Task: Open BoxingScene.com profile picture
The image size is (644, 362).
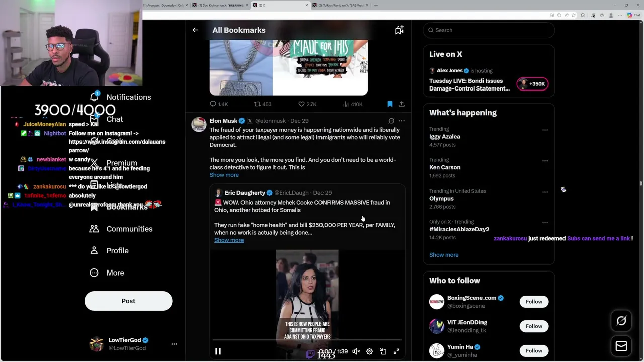Action: [x=437, y=302]
